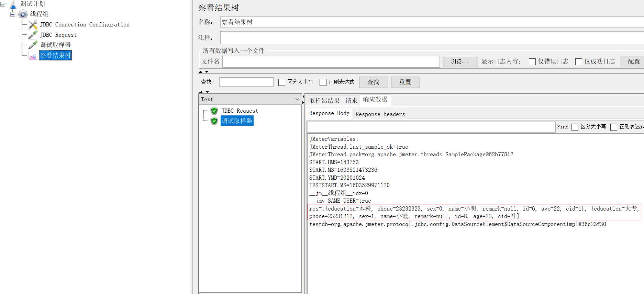Collapse the 测试计划 tree node
Image resolution: width=644 pixels, height=294 pixels.
[2, 4]
